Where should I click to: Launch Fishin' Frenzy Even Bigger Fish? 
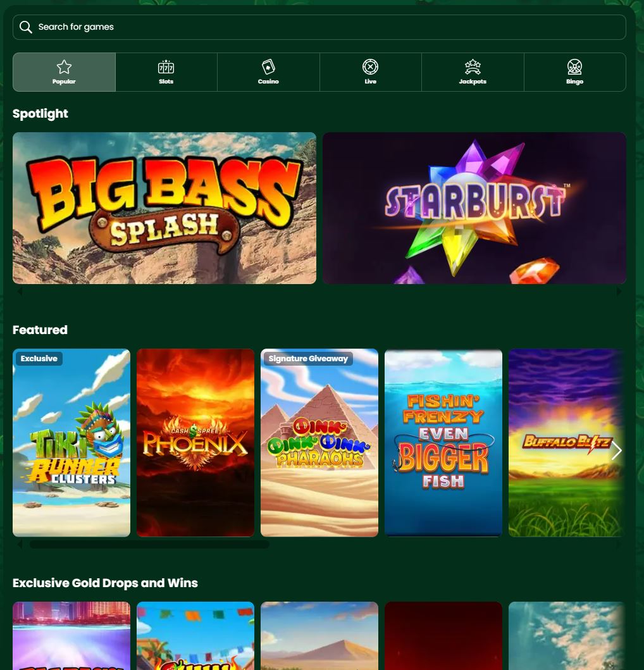[443, 443]
